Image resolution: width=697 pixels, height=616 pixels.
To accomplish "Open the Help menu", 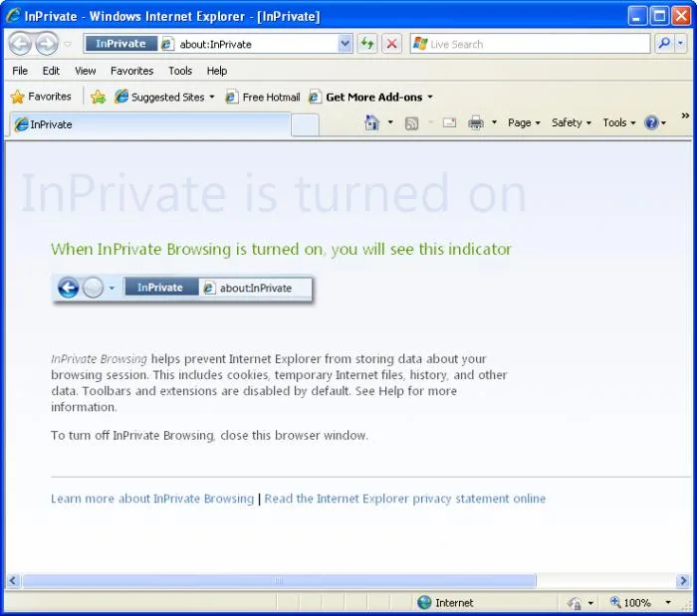I will [217, 71].
